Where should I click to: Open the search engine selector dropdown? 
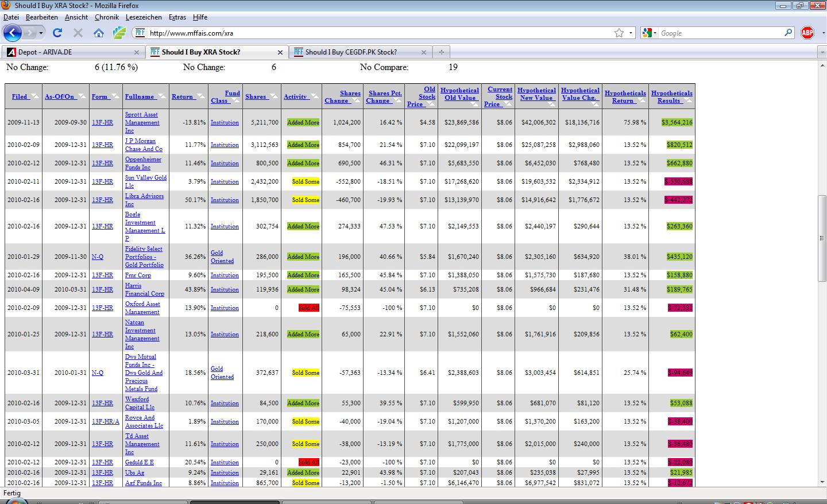pos(650,33)
